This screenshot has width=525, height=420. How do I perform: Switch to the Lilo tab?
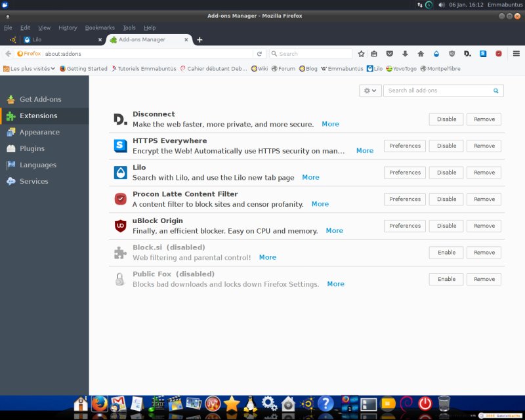(x=63, y=39)
